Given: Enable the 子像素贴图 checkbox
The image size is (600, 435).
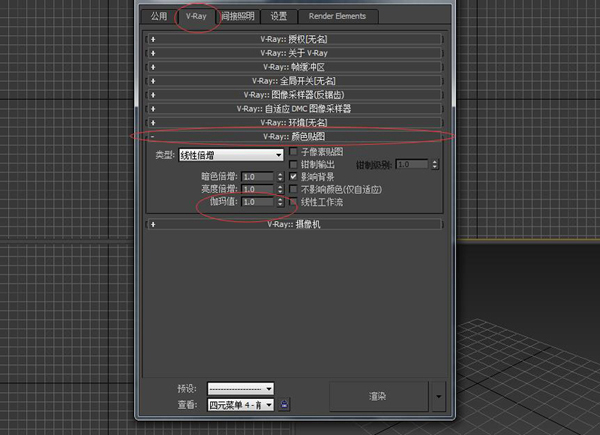Looking at the screenshot, I should click(293, 152).
